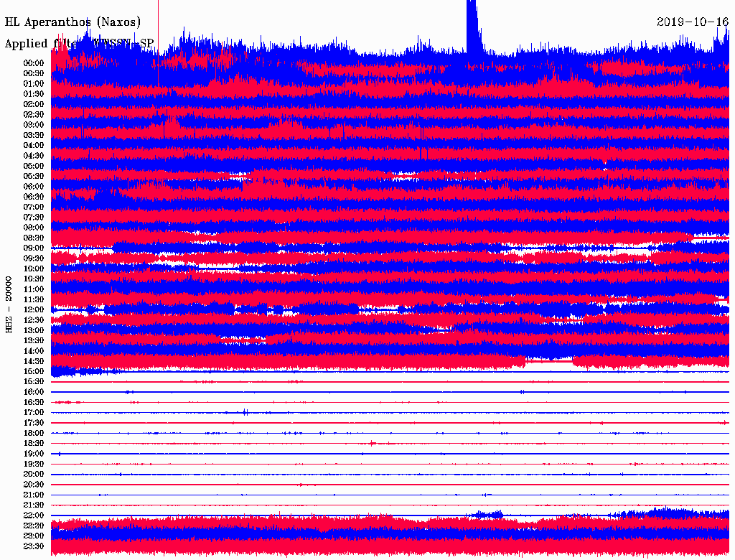The height and width of the screenshot is (560, 735).
Task: Select the 13:00 time label
Action: 34,331
